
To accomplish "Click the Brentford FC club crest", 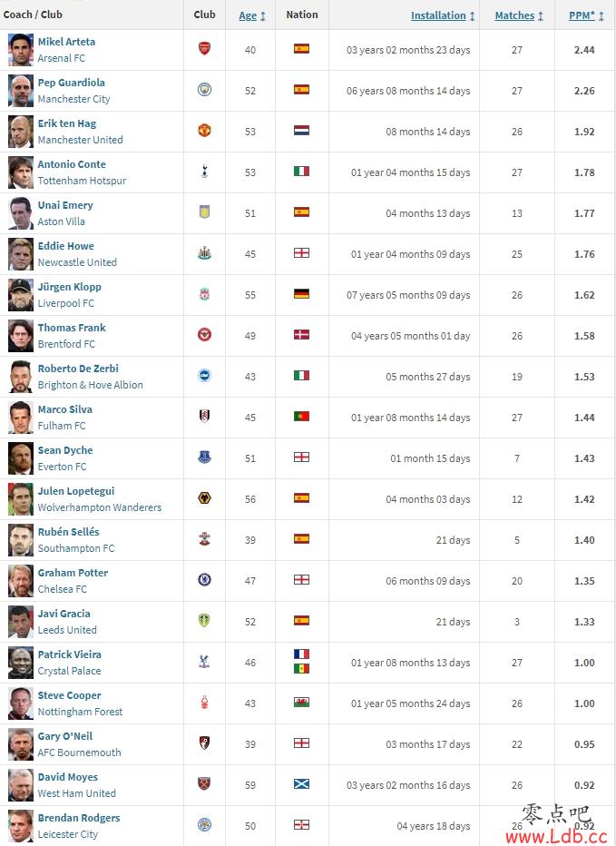I will tap(204, 335).
